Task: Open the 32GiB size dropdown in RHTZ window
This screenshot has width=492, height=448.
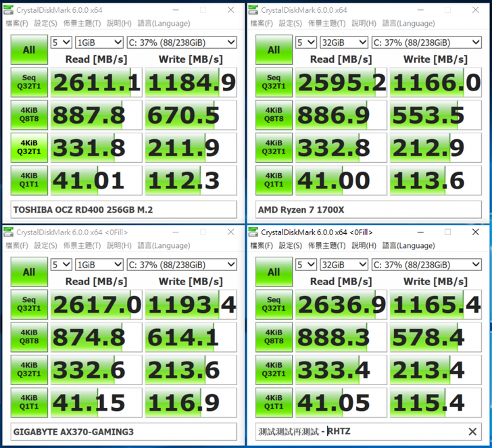Action: point(344,264)
